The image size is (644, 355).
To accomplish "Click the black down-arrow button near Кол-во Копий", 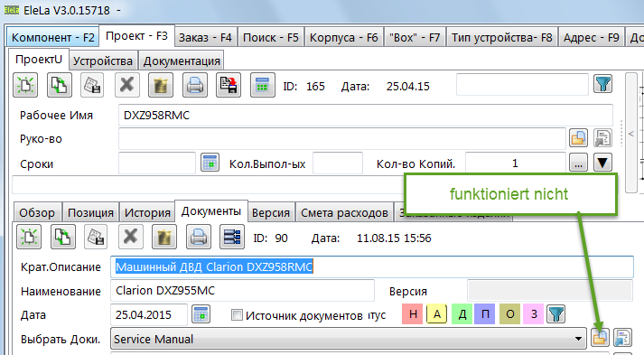I will click(x=602, y=163).
